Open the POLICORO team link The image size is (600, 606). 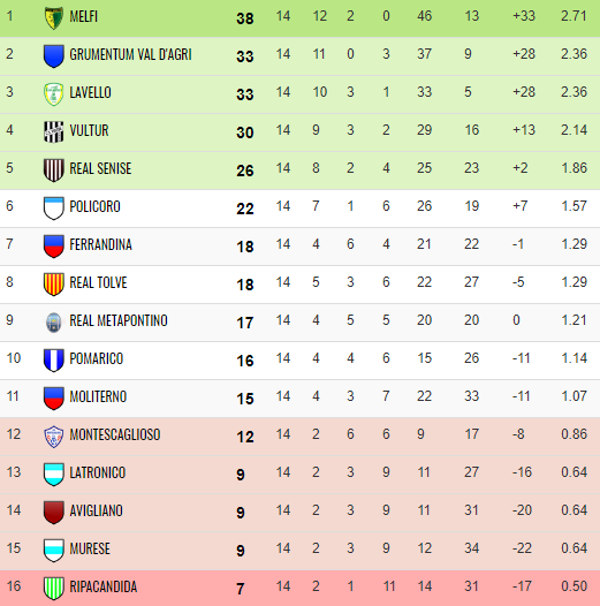[95, 206]
